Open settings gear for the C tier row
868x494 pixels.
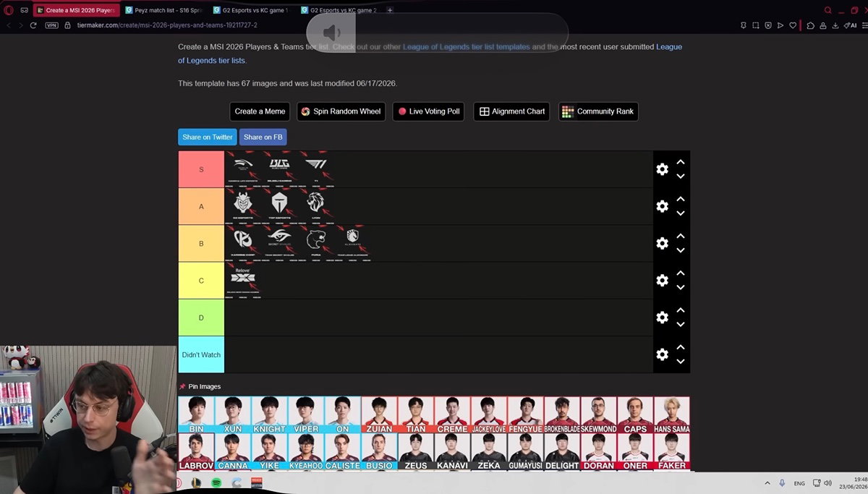(662, 281)
